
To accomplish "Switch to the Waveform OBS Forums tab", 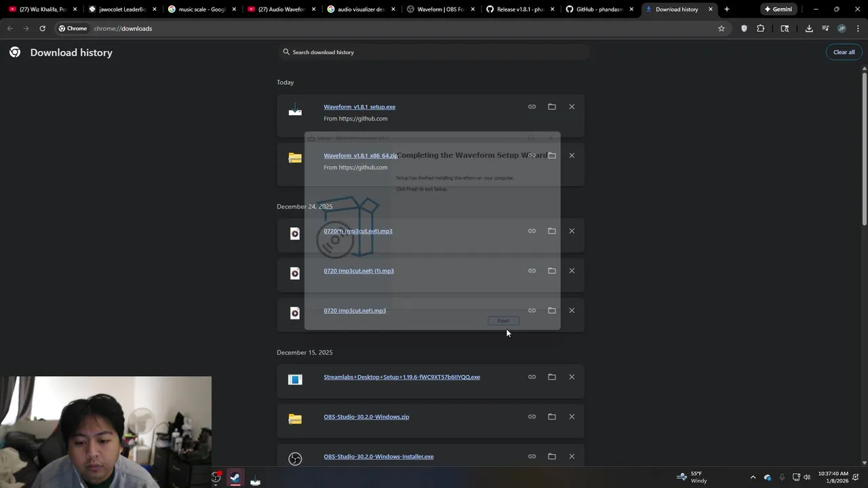I will coord(439,9).
